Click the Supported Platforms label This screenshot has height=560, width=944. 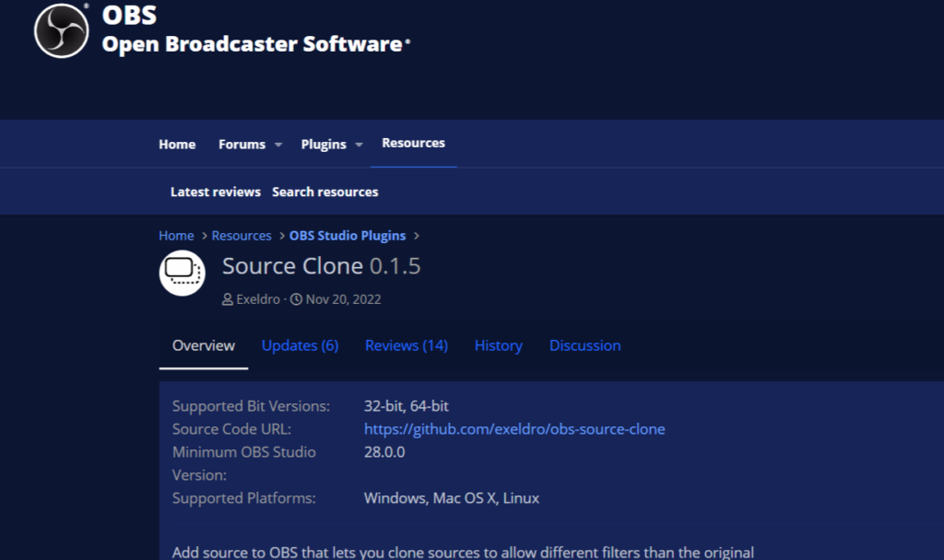point(243,498)
